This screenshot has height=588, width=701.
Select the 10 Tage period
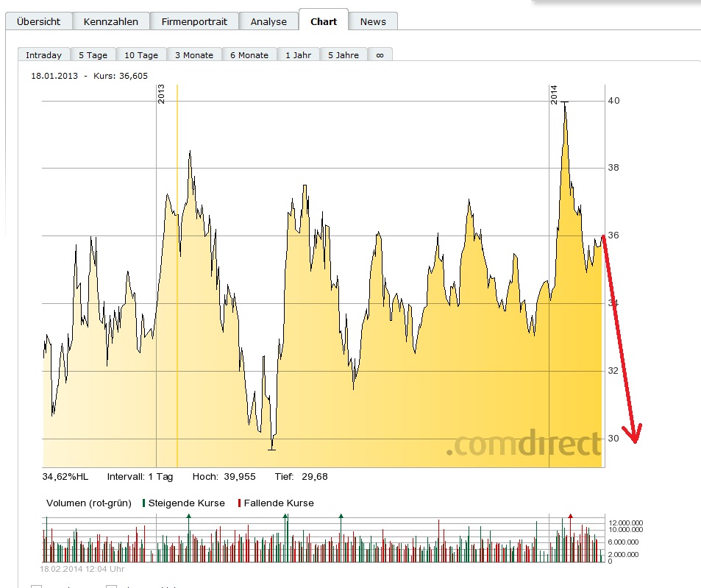pos(141,54)
